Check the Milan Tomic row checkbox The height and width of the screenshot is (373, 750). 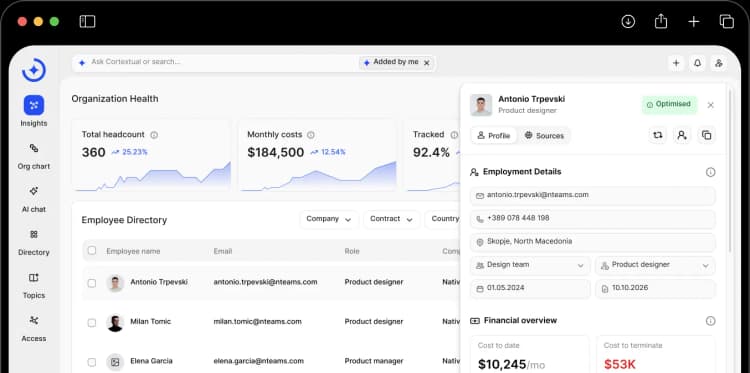(92, 323)
